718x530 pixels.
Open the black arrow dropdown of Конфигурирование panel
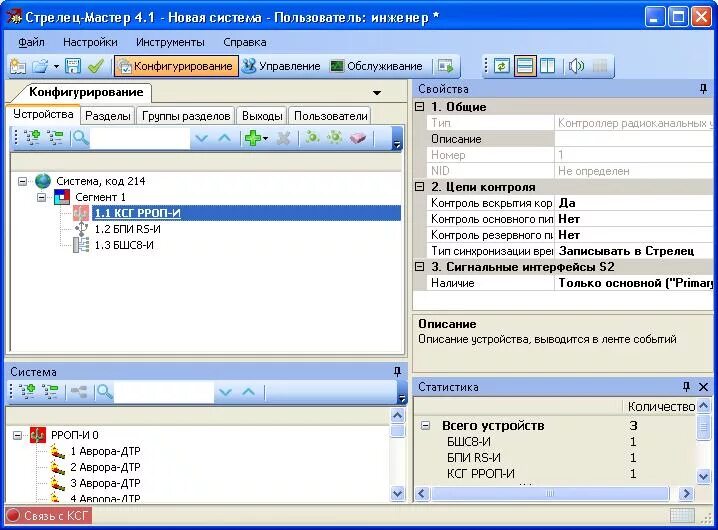point(377,93)
